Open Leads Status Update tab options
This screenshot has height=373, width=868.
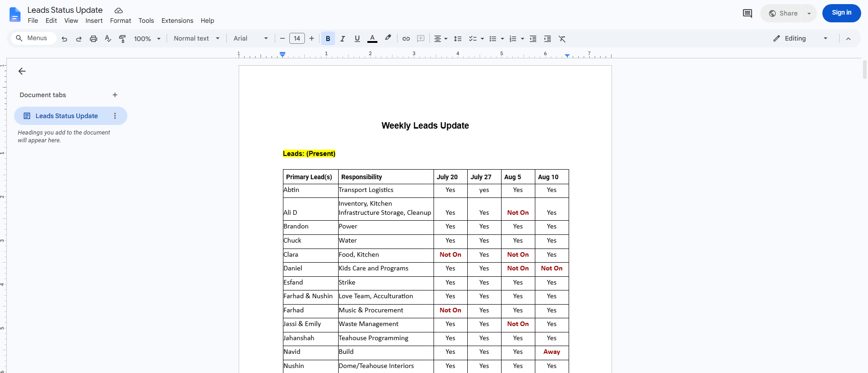coord(115,116)
